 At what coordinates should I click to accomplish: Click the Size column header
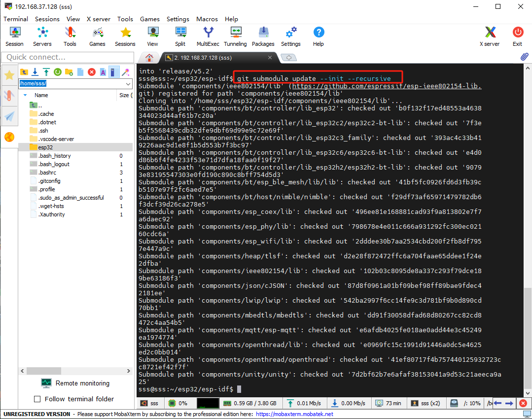[125, 95]
